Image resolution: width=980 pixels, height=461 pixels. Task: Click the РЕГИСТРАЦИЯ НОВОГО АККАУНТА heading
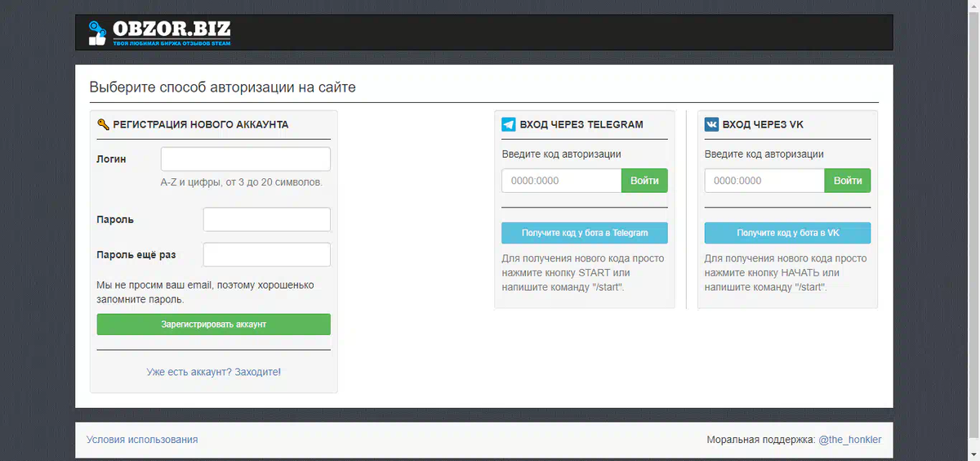point(200,125)
